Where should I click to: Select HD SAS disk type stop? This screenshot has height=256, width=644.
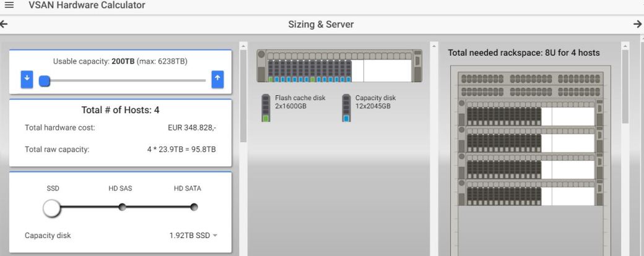click(x=122, y=207)
